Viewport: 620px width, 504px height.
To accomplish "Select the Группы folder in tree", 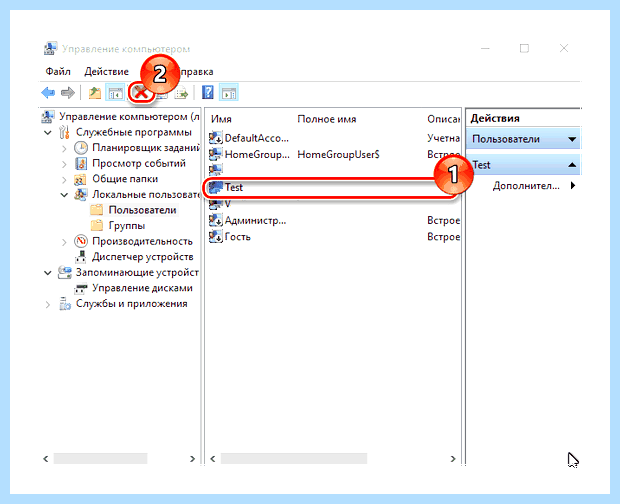I will pyautogui.click(x=127, y=226).
